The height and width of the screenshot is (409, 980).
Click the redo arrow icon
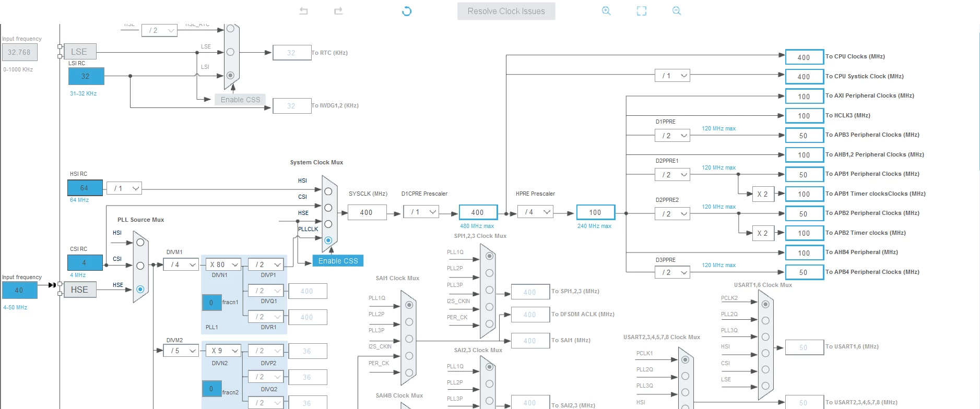pyautogui.click(x=338, y=11)
